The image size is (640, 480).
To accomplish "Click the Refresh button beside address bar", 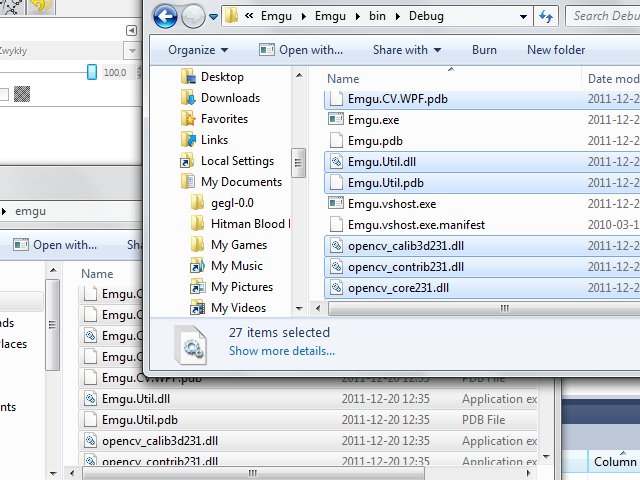I will tap(546, 17).
